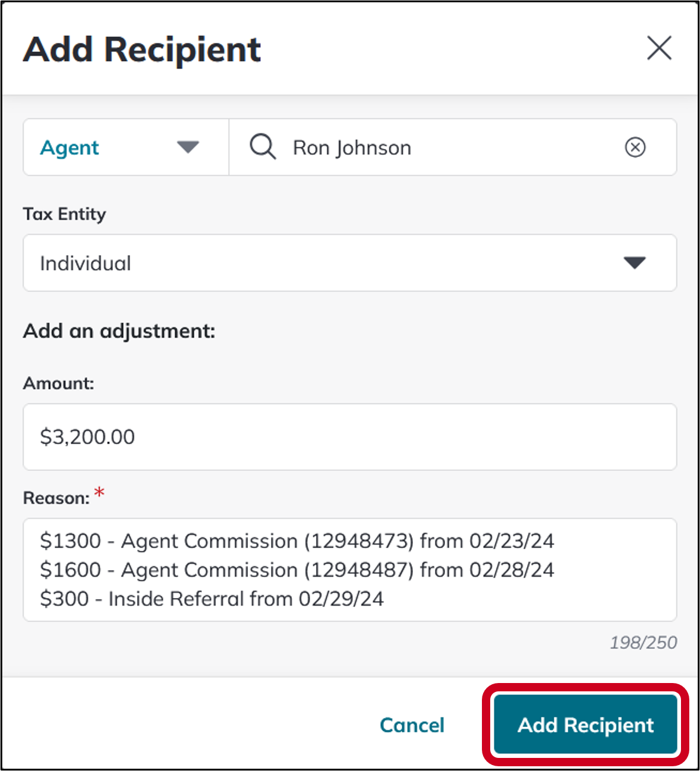The height and width of the screenshot is (771, 700).
Task: Clear the Ron Johnson search with circled x
Action: pyautogui.click(x=635, y=147)
